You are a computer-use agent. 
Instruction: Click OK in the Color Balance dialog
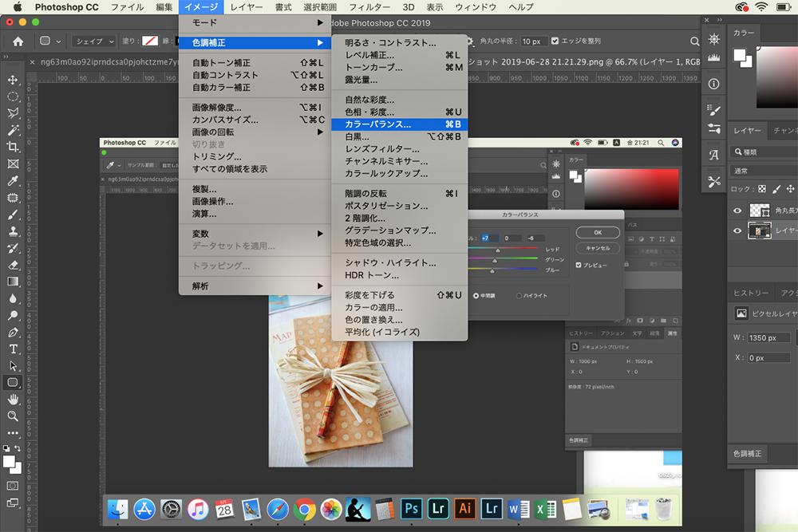pos(598,232)
